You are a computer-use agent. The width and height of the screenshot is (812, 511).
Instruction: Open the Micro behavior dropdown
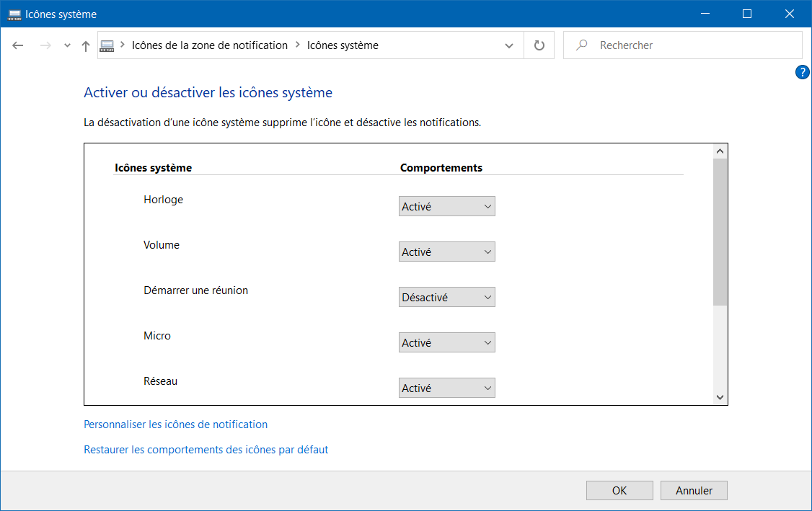tap(447, 342)
